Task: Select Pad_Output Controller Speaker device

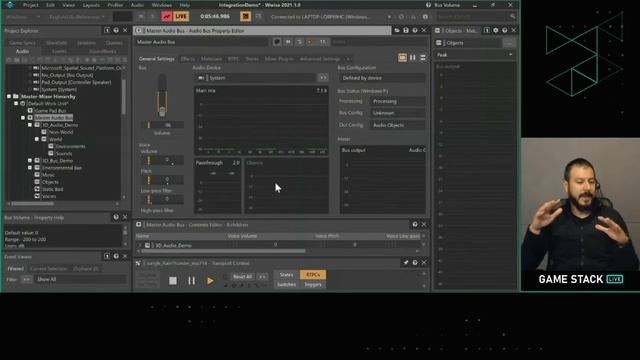Action: [76, 82]
